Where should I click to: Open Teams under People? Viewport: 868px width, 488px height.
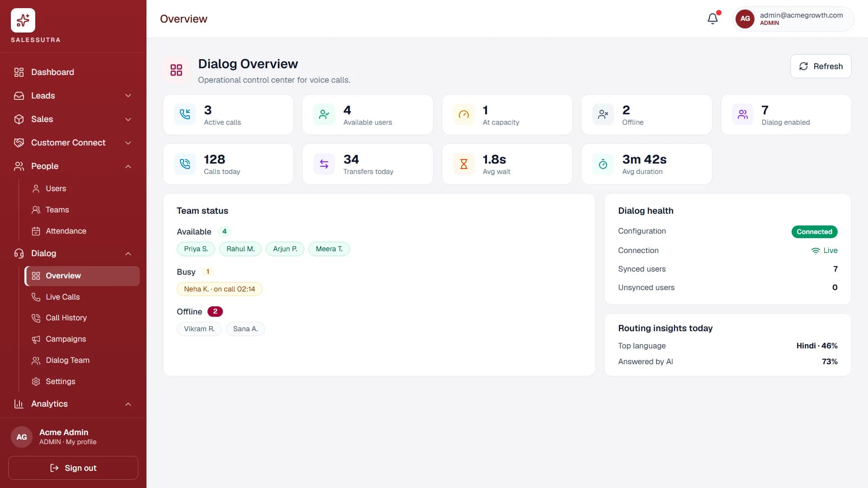[x=82, y=210]
